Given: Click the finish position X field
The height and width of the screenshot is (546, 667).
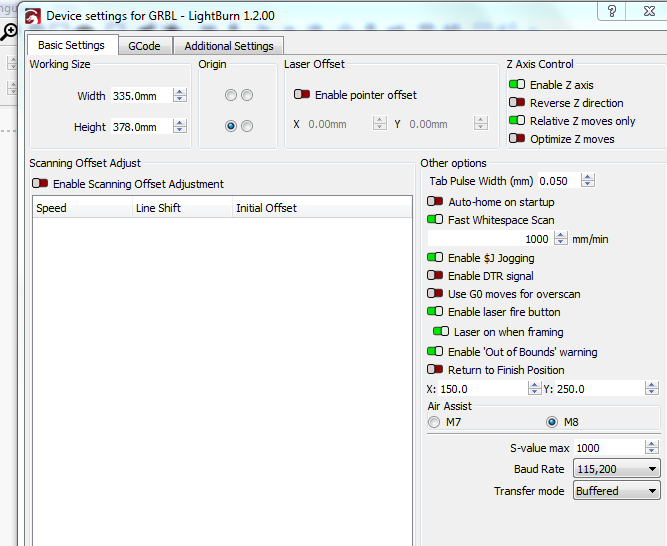Looking at the screenshot, I should click(483, 389).
